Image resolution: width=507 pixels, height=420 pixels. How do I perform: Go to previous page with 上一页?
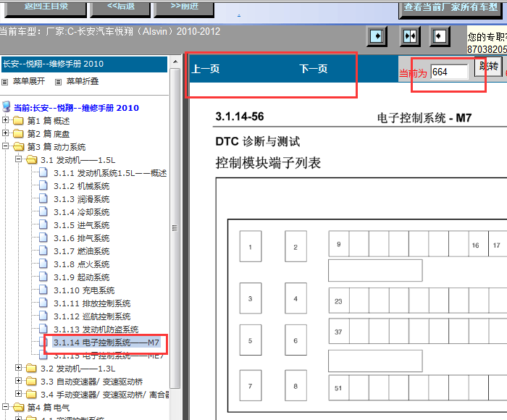pos(206,69)
